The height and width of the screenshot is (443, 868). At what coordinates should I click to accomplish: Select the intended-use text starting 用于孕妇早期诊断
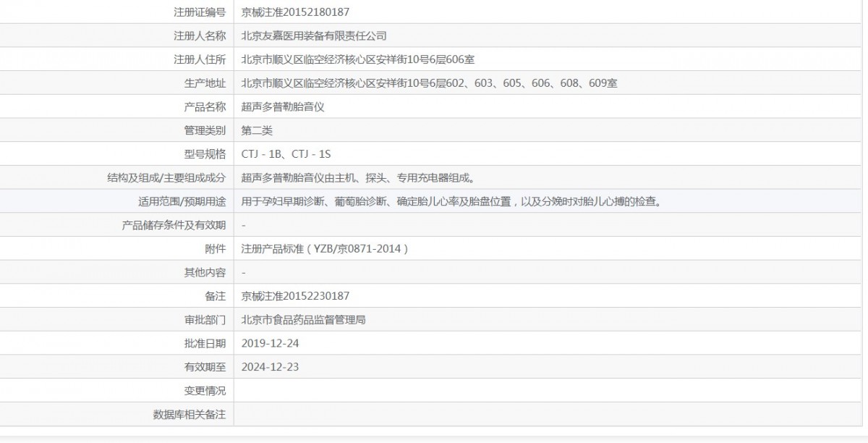click(452, 201)
